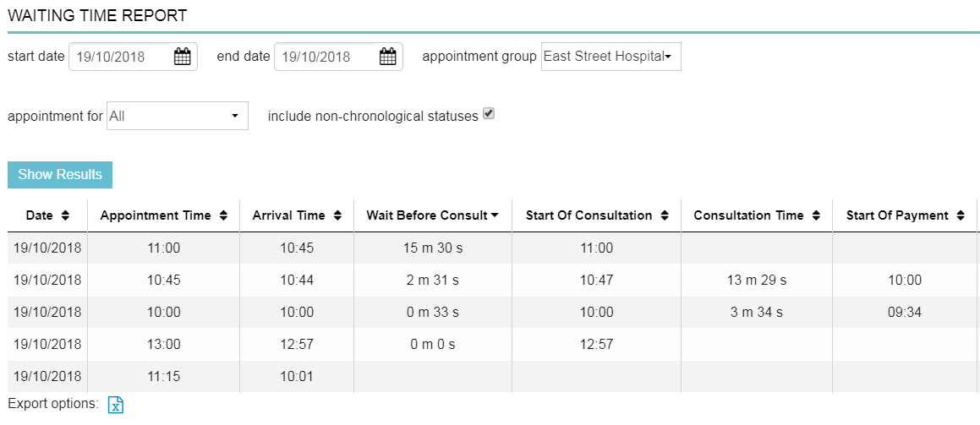
Task: Click into the end date field
Action: [325, 57]
